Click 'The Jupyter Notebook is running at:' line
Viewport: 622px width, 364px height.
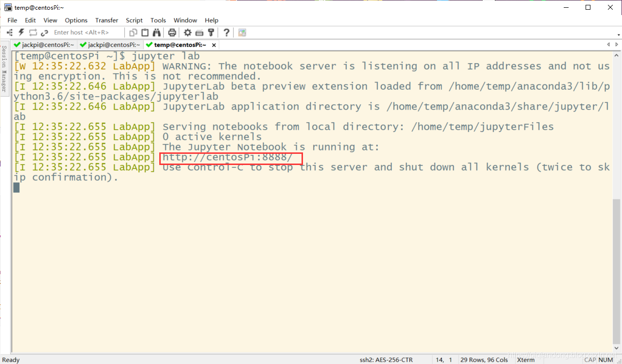point(271,147)
